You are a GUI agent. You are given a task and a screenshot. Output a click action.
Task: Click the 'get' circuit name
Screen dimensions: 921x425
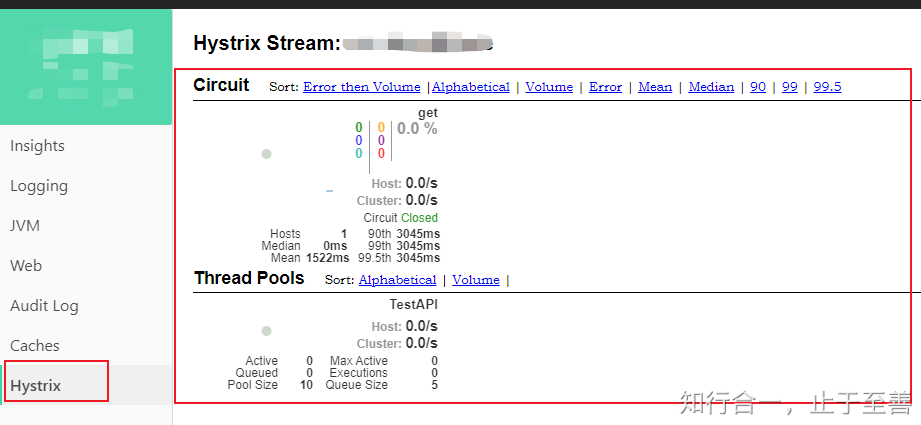click(428, 113)
